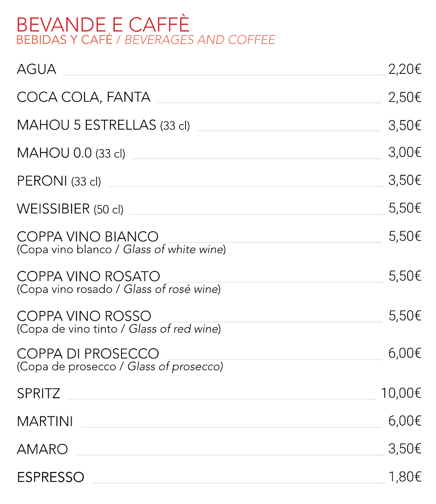Click the 3,00€ price for Mahou 0.0

click(x=404, y=153)
